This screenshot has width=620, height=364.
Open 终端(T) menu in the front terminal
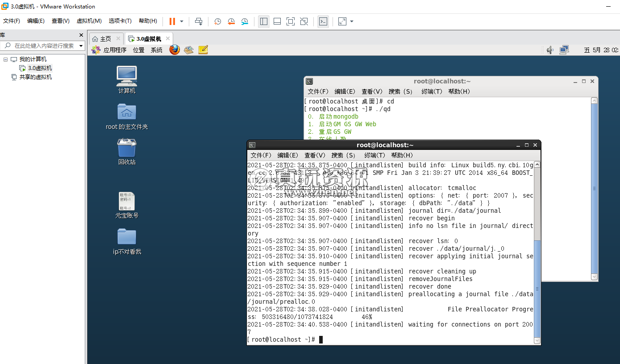(x=375, y=155)
